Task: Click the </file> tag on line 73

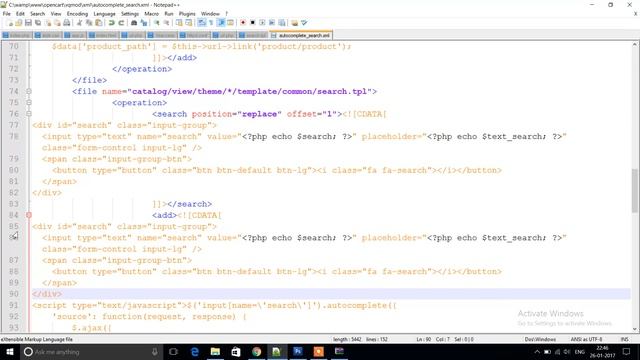Action: [90, 80]
